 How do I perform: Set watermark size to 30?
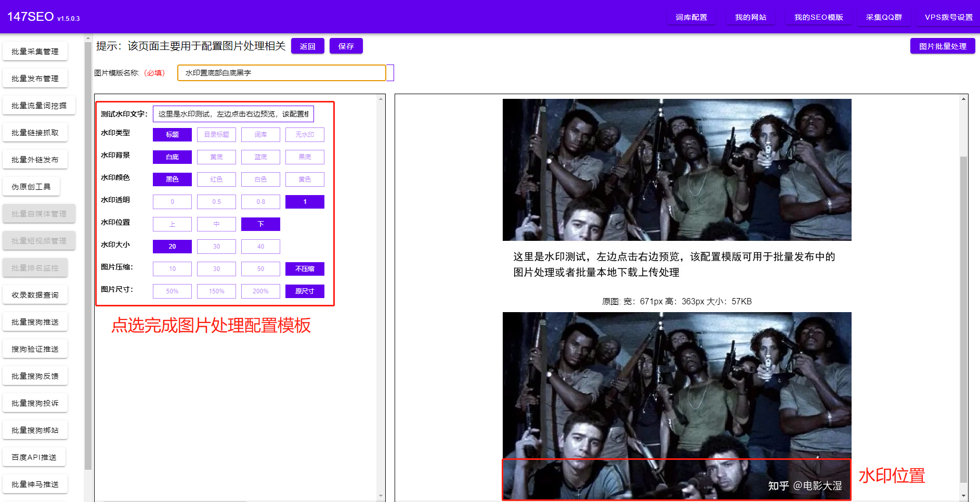click(x=216, y=247)
